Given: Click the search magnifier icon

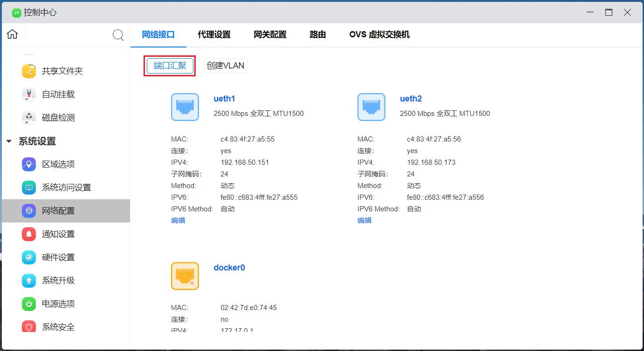Looking at the screenshot, I should click(118, 35).
